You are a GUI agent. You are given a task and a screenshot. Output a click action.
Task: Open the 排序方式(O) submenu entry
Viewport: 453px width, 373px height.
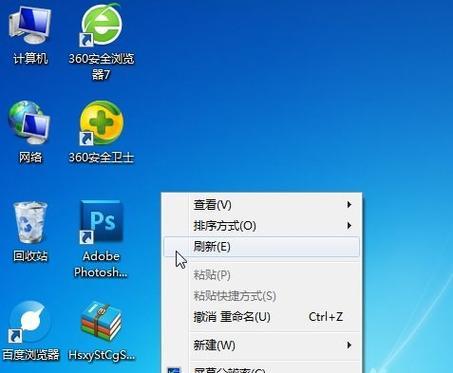[262, 226]
